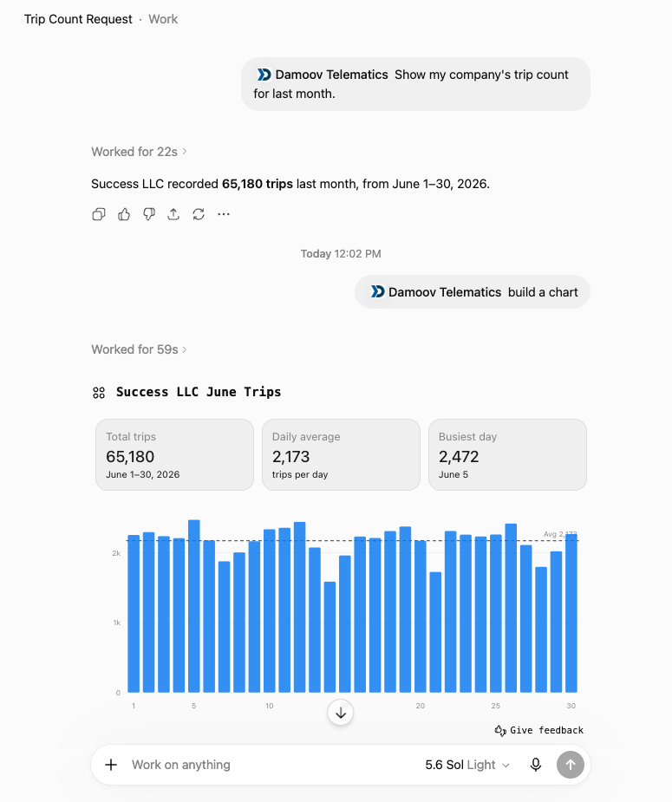
Task: Open the more options ellipsis menu
Action: tap(224, 214)
